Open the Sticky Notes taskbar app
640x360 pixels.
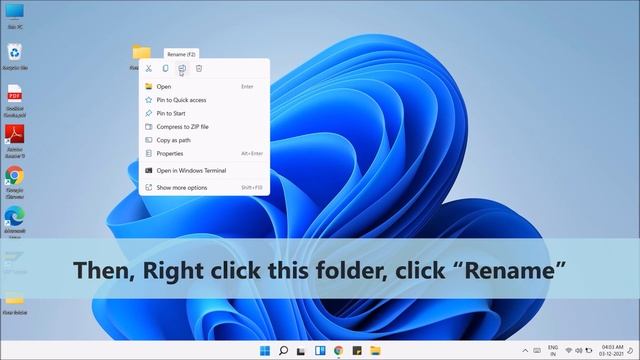point(357,351)
